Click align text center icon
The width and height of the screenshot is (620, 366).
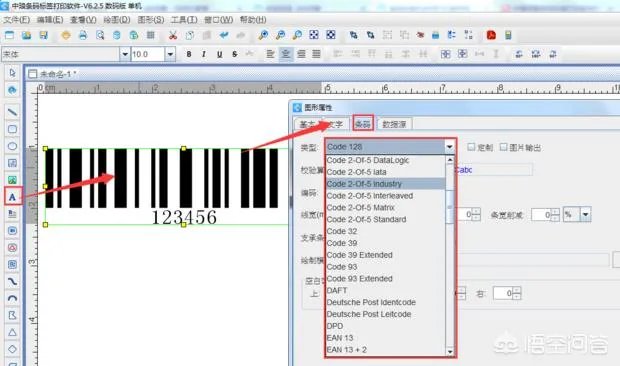click(286, 54)
